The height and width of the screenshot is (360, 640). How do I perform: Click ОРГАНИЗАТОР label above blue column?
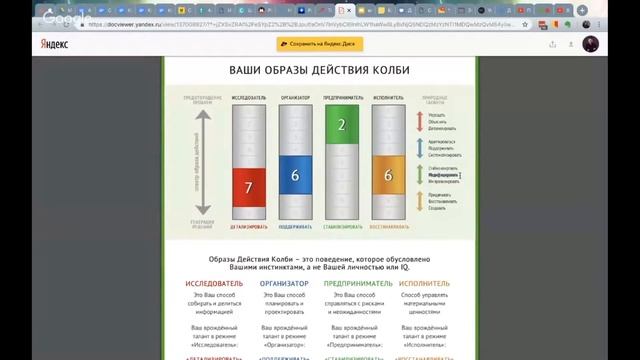(296, 98)
